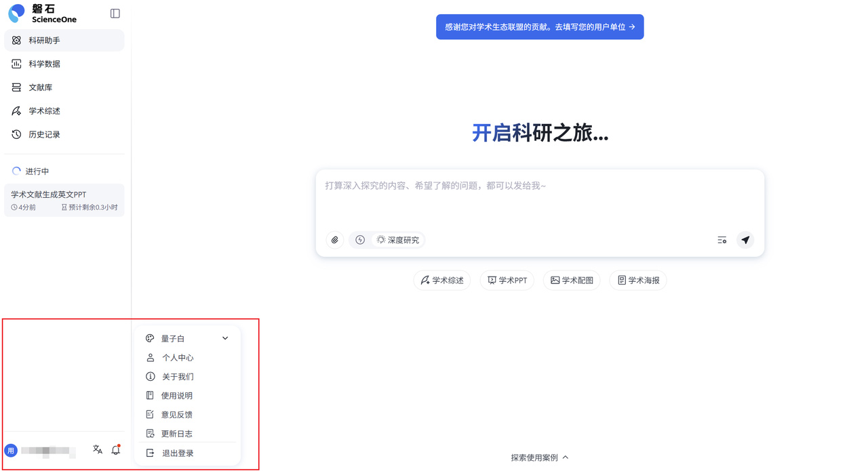Toggle the lightning quick-answer mode
This screenshot has width=868, height=471.
coord(359,239)
